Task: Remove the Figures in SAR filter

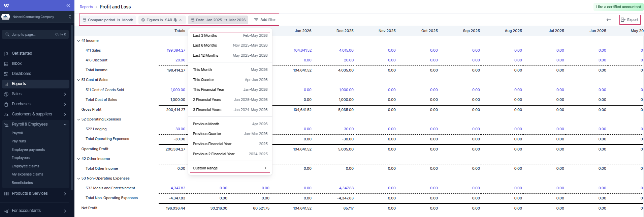Action: click(181, 20)
